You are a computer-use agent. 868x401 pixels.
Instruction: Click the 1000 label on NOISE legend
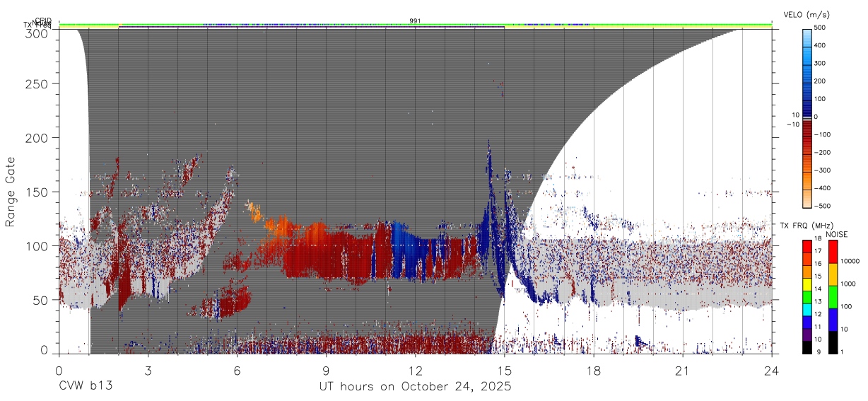click(849, 285)
